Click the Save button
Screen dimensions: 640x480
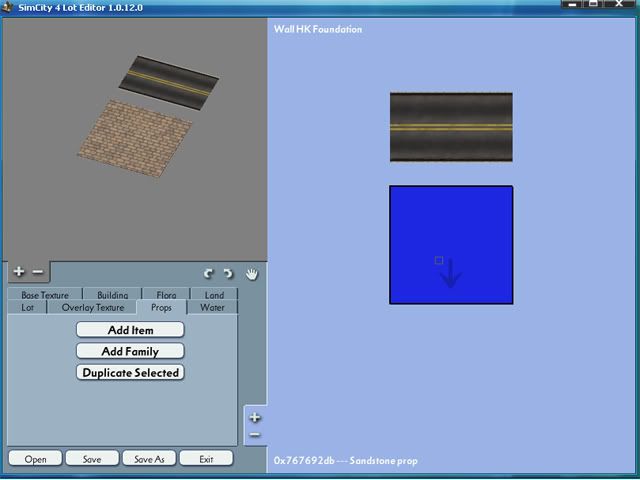pos(92,459)
